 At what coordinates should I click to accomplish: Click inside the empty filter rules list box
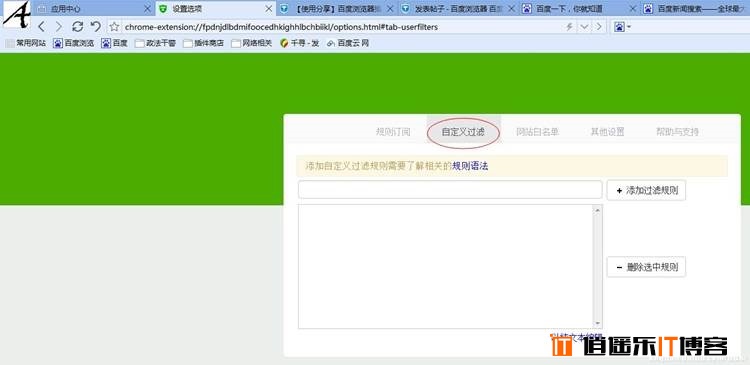click(445, 266)
